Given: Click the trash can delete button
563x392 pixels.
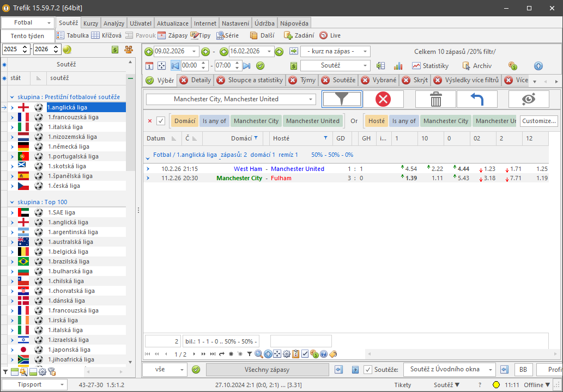Looking at the screenshot, I should click(435, 99).
